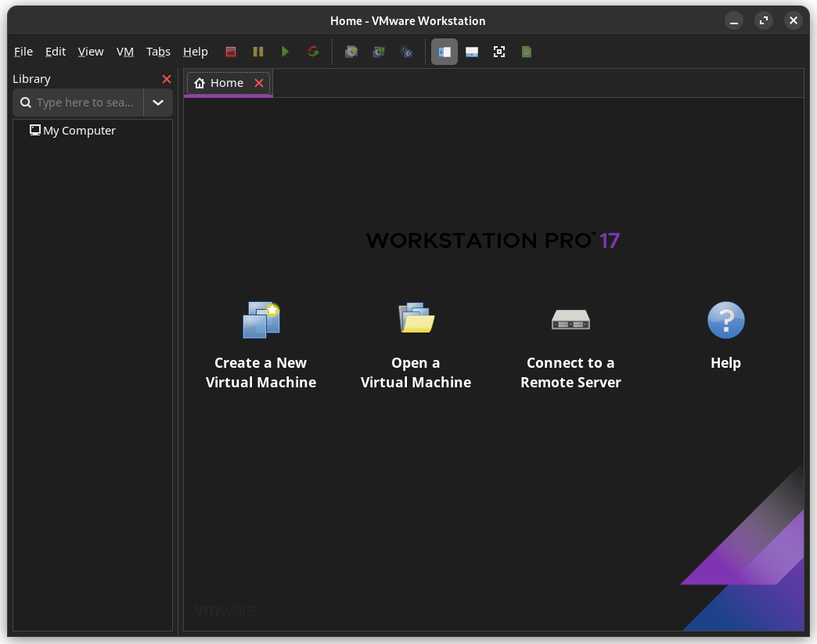This screenshot has width=817, height=644.
Task: Click the Create a New Virtual Machine icon
Action: [x=261, y=320]
